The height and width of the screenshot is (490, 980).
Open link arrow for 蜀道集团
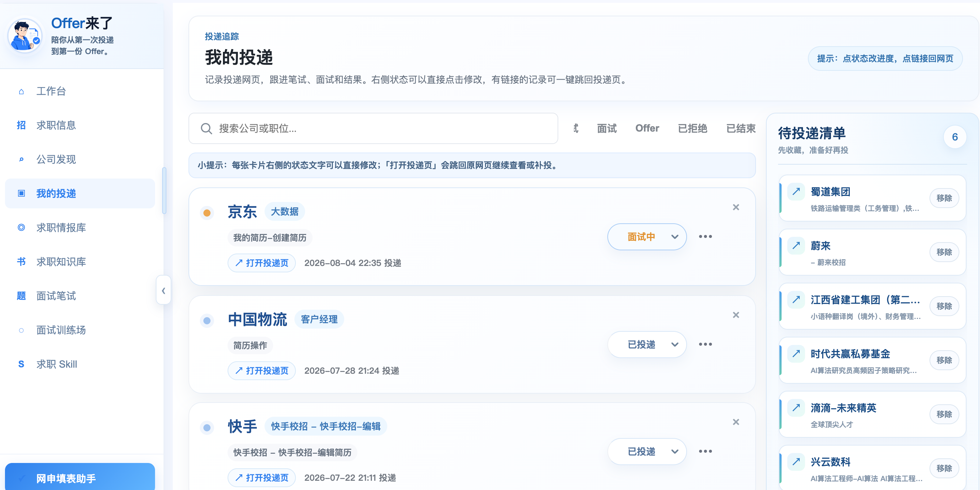[796, 191]
